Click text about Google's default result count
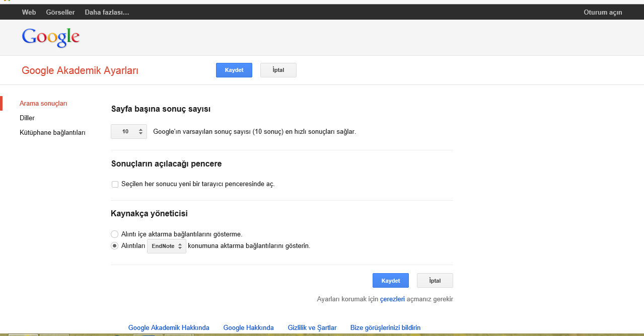This screenshot has width=644, height=336. click(x=254, y=132)
